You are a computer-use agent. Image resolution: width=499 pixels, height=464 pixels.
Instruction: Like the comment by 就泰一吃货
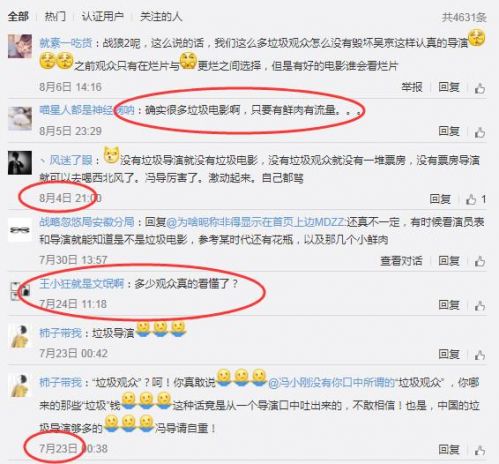480,88
